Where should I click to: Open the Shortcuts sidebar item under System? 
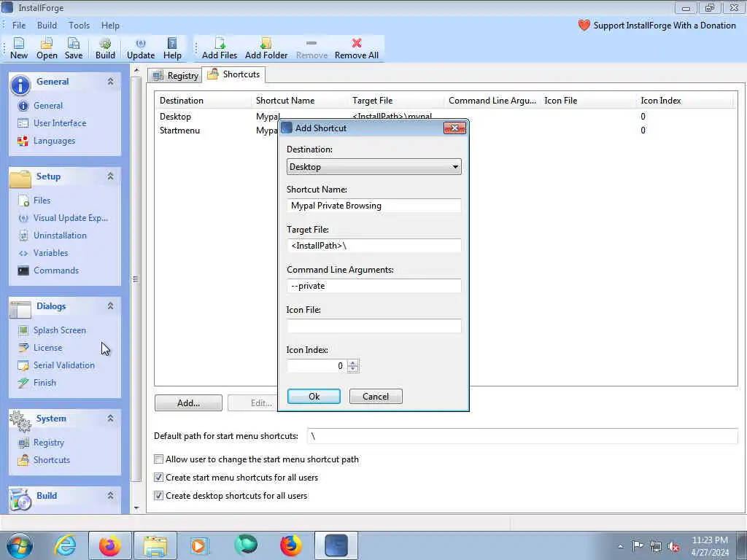[52, 461]
